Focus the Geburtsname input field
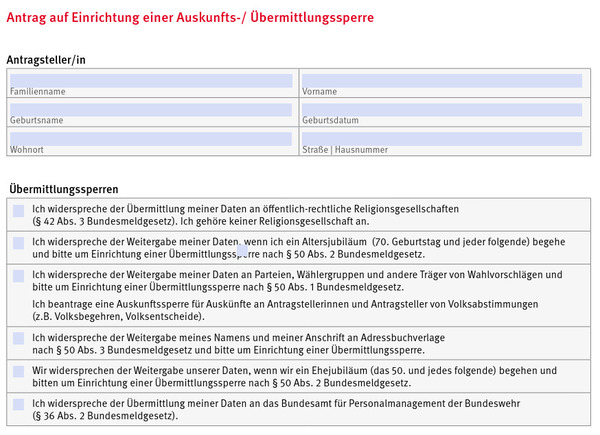Viewport: 600px width, 435px height. (151, 110)
